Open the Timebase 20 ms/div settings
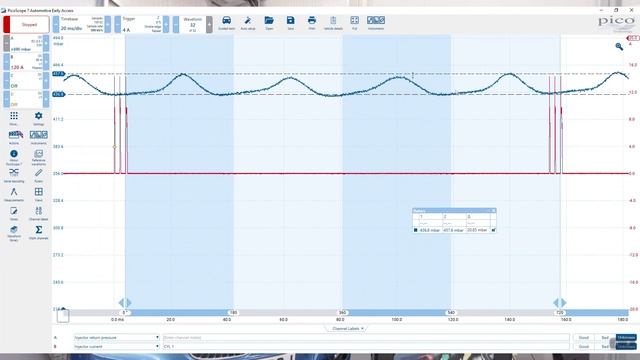 tap(82, 24)
